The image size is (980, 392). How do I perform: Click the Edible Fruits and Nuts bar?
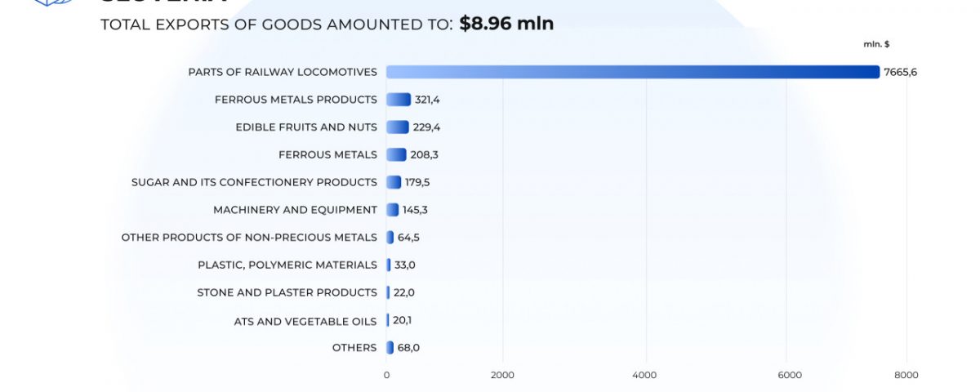(x=398, y=127)
